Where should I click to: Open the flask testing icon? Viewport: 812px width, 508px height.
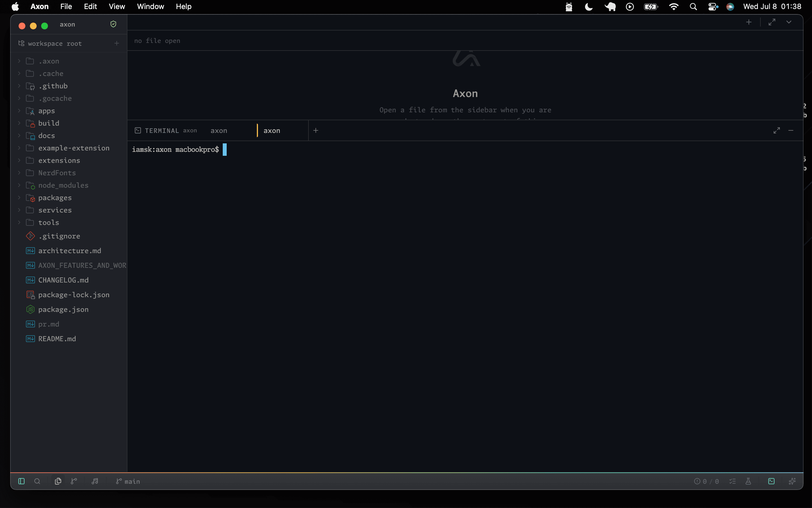748,481
